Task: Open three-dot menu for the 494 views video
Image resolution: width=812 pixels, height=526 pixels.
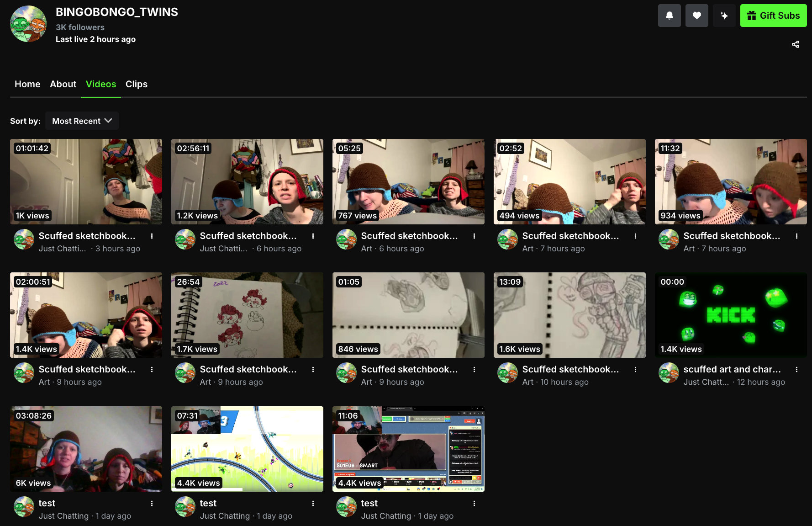Action: 635,236
